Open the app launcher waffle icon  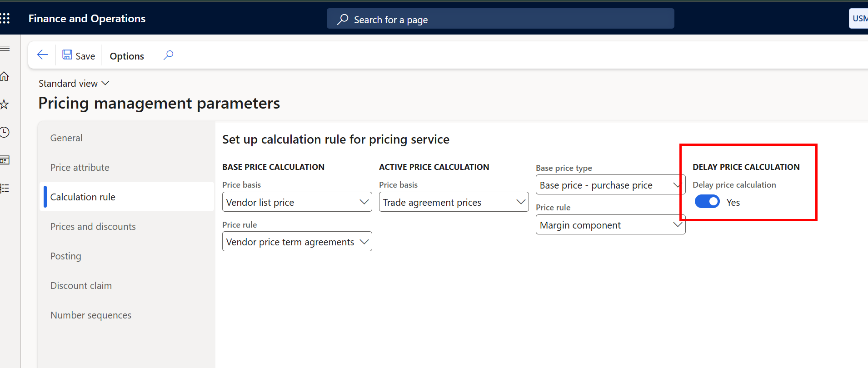click(x=5, y=19)
